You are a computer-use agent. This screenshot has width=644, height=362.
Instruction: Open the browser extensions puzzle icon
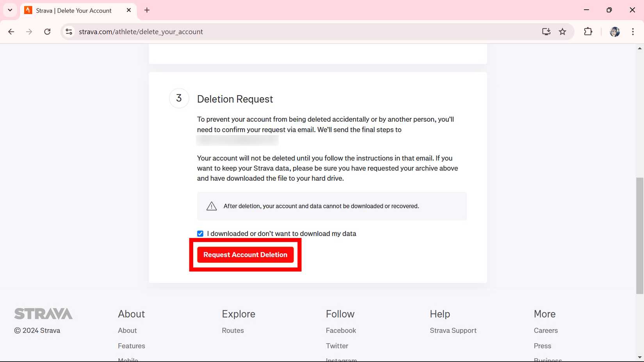pyautogui.click(x=588, y=32)
